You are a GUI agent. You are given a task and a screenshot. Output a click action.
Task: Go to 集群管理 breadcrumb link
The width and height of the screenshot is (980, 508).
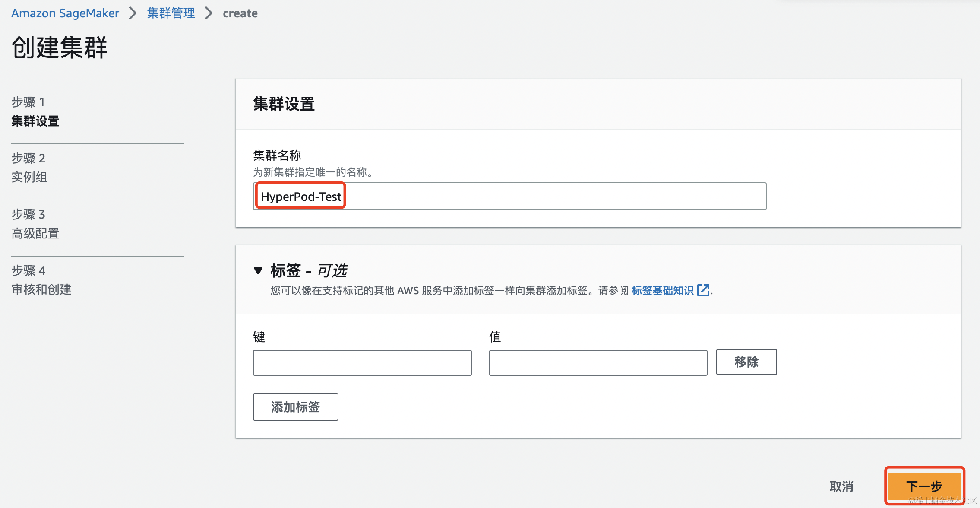[171, 13]
